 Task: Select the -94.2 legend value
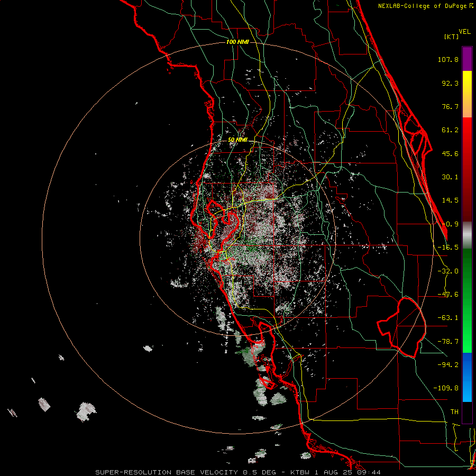click(x=448, y=364)
